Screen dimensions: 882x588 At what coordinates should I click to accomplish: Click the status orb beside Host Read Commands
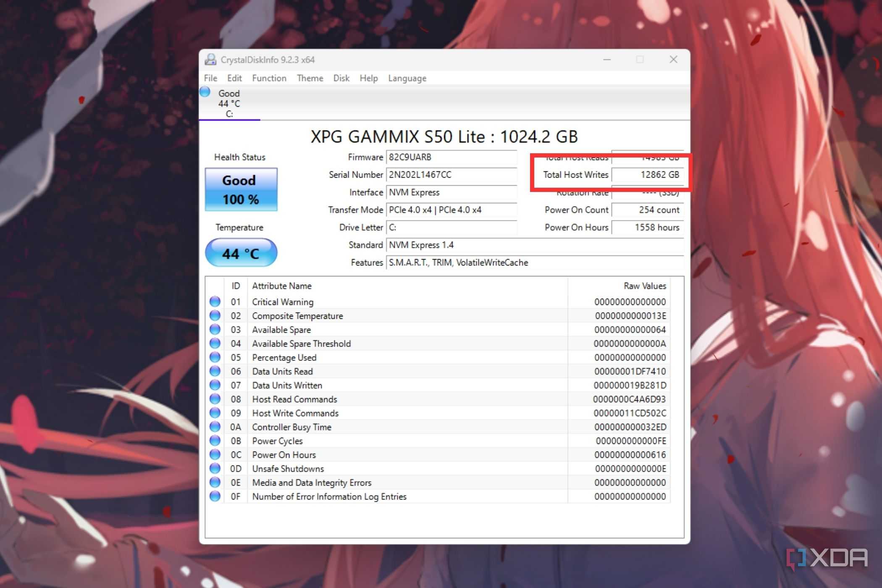215,399
